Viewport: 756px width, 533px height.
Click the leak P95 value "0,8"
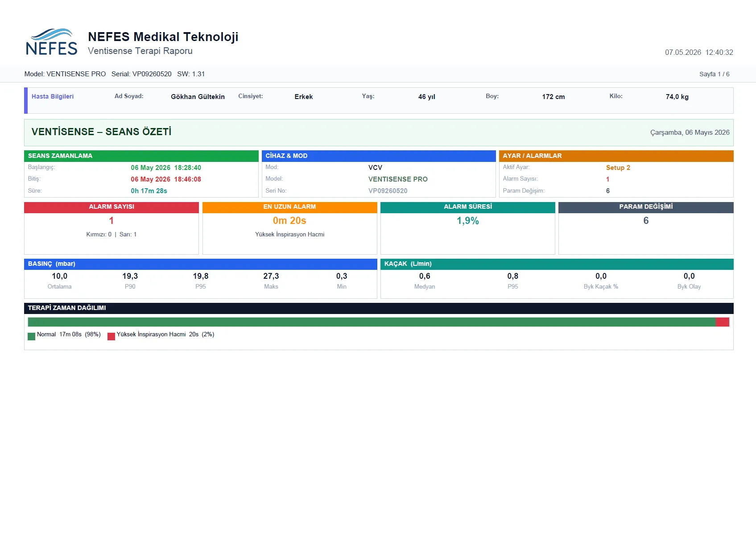pyautogui.click(x=513, y=277)
